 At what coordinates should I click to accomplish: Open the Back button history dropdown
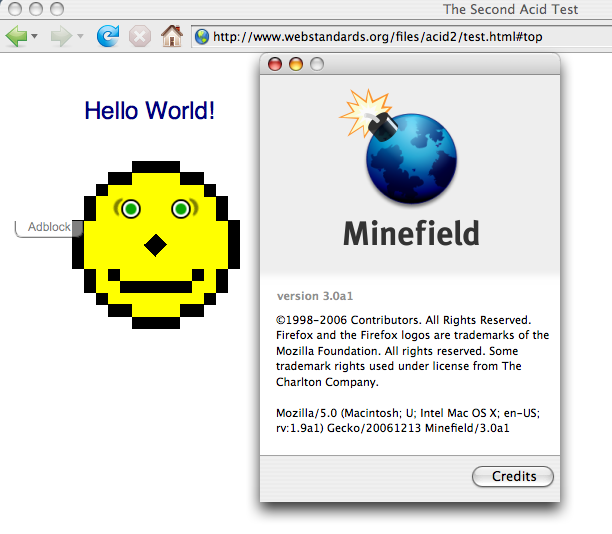pyautogui.click(x=34, y=36)
